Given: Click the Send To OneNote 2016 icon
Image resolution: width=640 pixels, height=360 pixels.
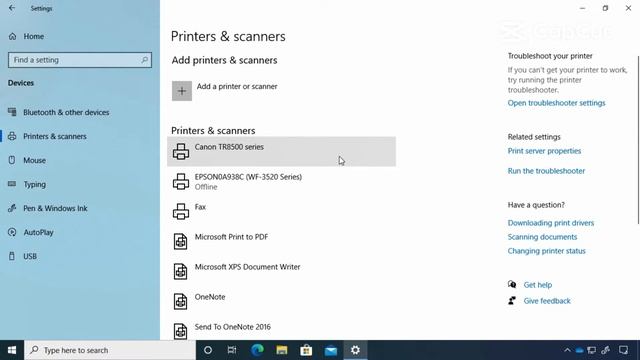Looking at the screenshot, I should coord(180,331).
